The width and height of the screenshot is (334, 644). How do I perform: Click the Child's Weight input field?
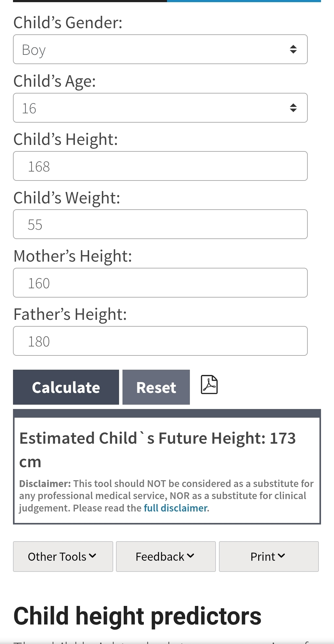coord(160,224)
